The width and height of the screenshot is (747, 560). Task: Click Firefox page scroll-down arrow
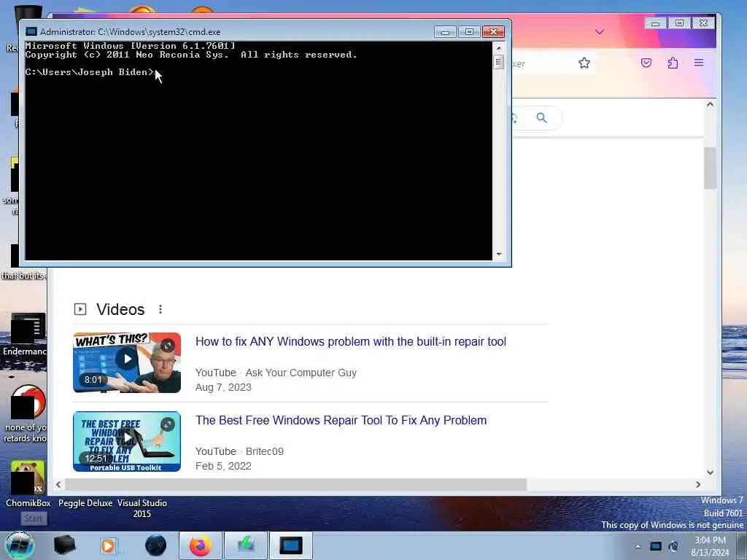coord(711,472)
